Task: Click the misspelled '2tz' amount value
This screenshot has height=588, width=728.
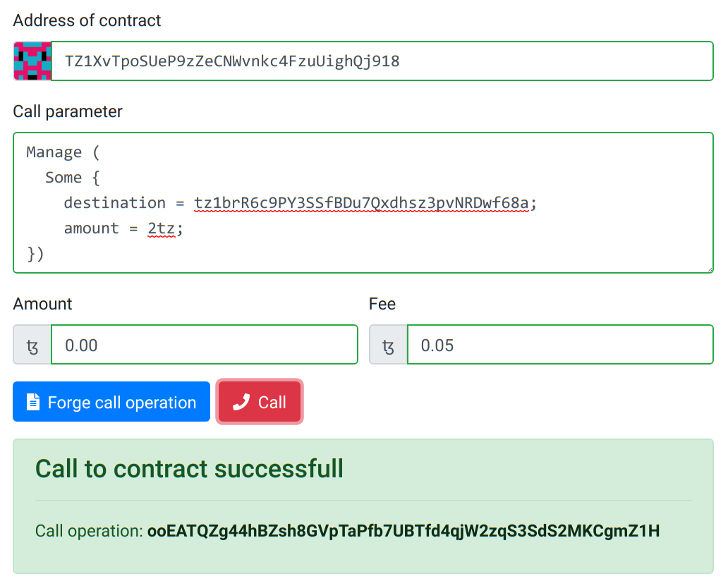Action: [x=162, y=228]
